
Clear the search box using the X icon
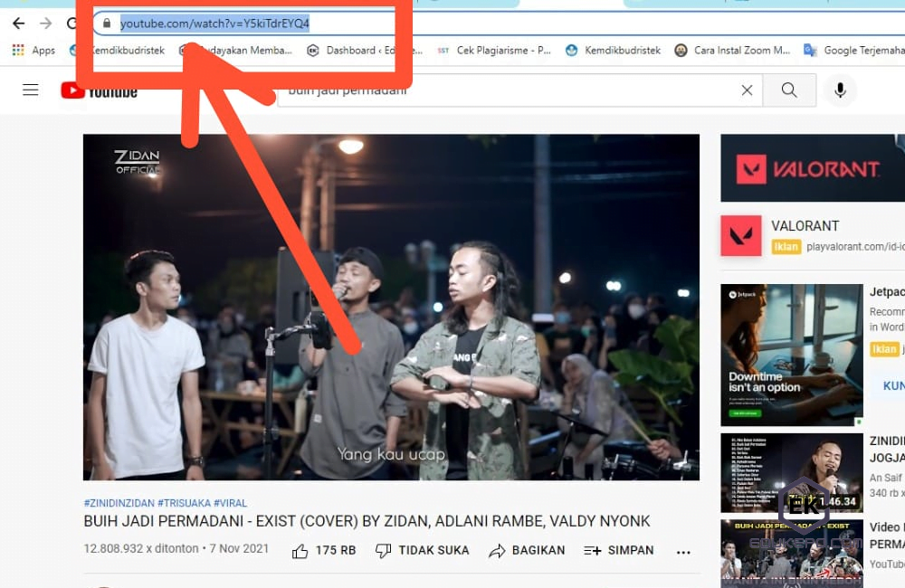747,90
